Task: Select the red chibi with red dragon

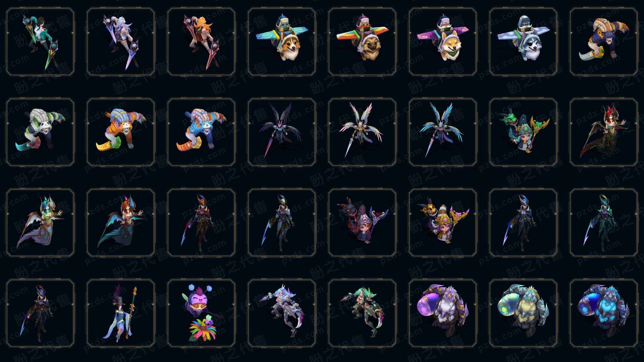Action: 362,223
